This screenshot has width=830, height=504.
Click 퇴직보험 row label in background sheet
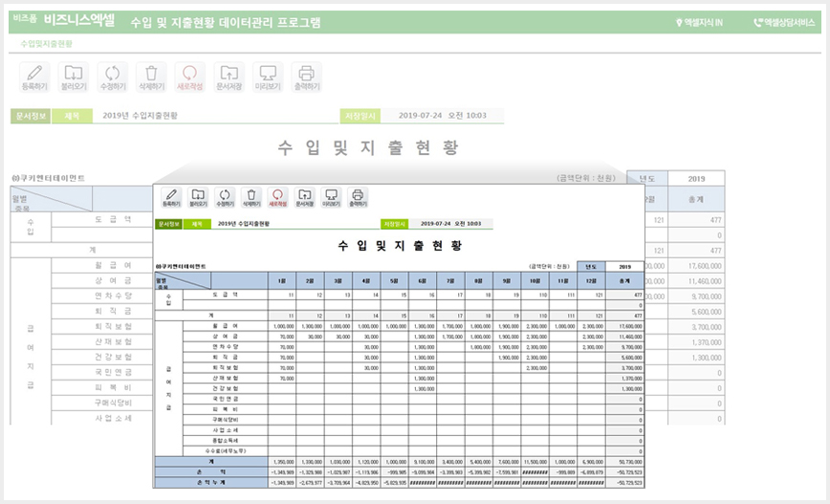(x=113, y=327)
